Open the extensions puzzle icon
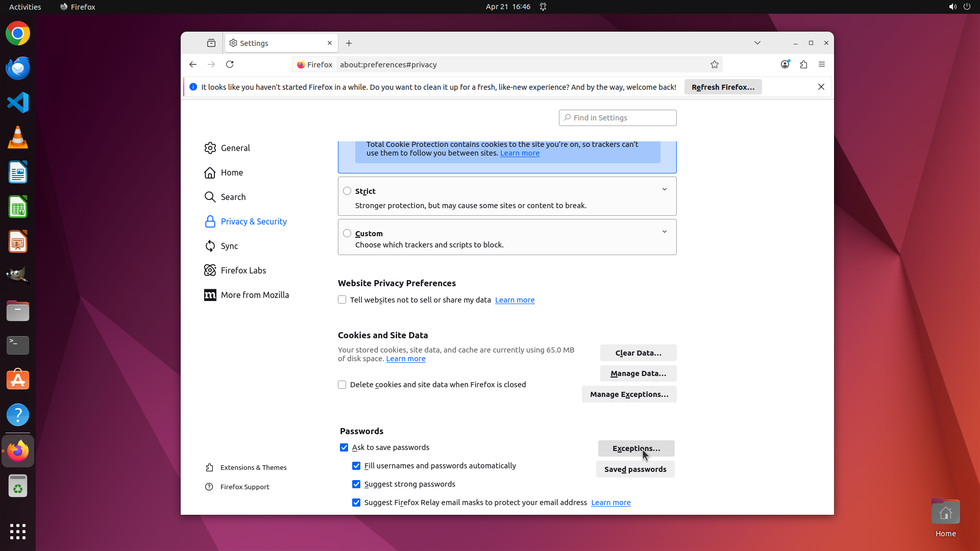Image resolution: width=980 pixels, height=551 pixels. click(803, 64)
